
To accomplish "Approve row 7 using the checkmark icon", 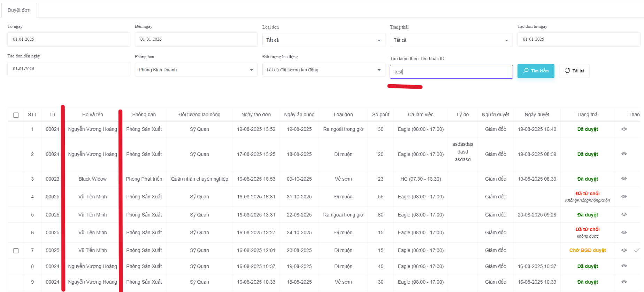I will pyautogui.click(x=637, y=250).
